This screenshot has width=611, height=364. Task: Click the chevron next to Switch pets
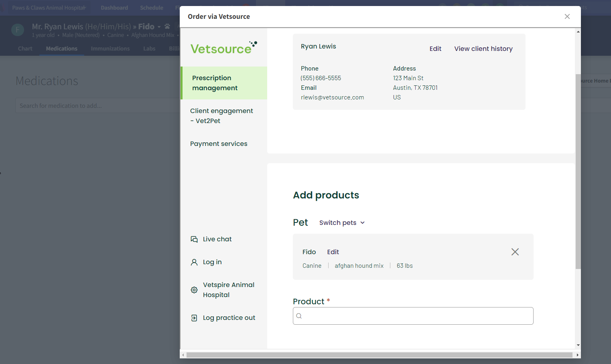(363, 223)
